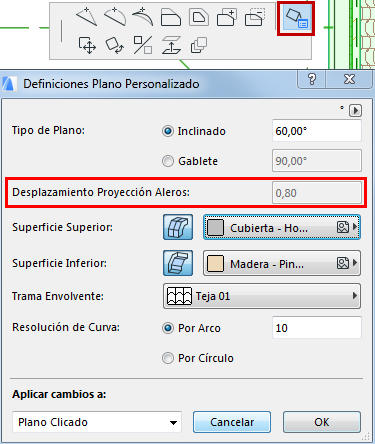Click the Cancelar button
The image size is (375, 444).
(x=232, y=422)
